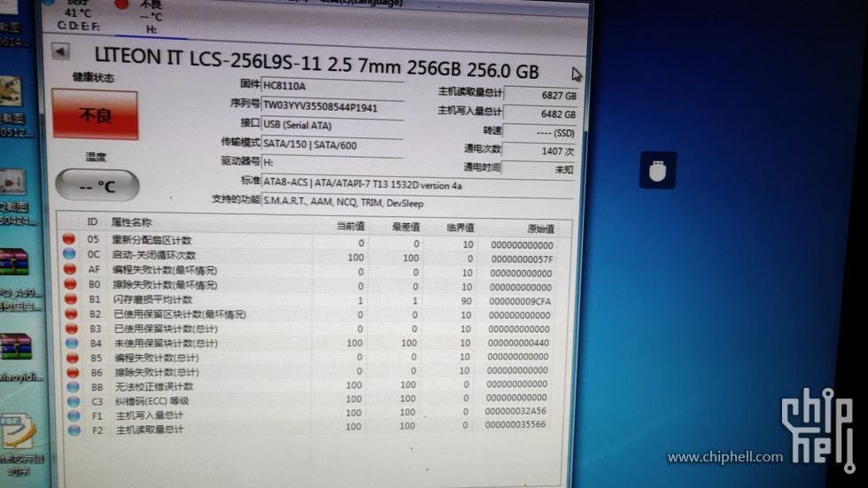
Task: Click the 当前值 column header
Action: [x=350, y=227]
